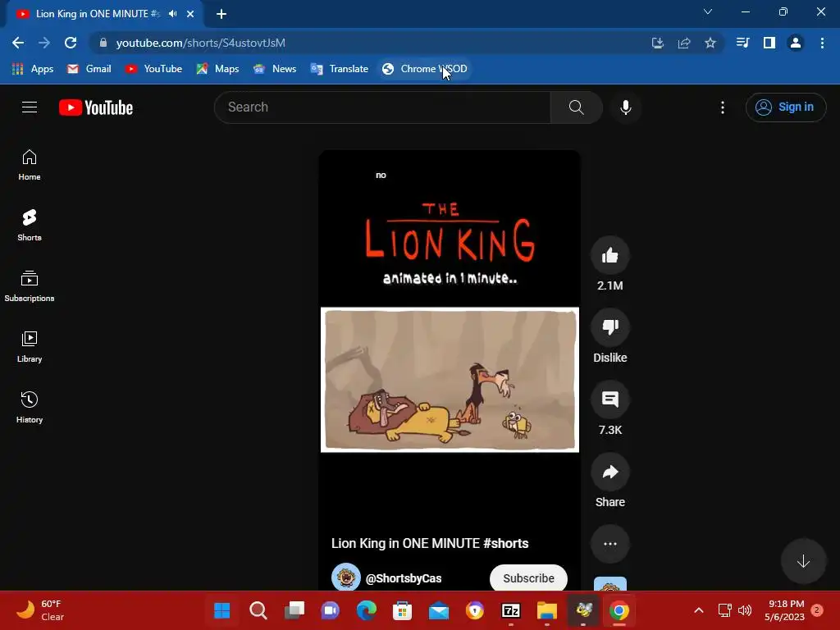Open the YouTube hamburger guide menu

(x=30, y=107)
